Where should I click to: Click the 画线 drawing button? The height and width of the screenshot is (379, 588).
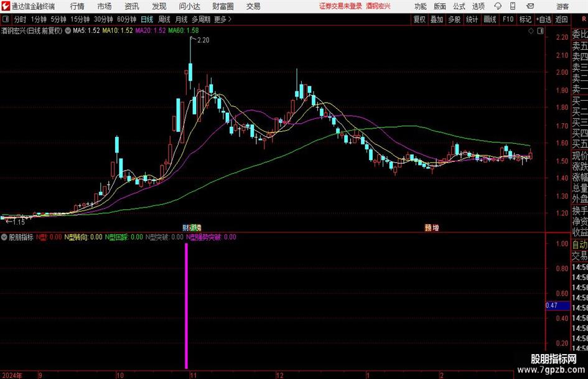point(490,19)
